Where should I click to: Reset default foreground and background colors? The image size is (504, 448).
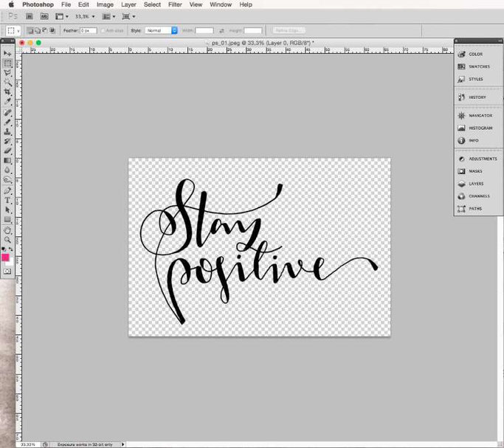click(x=4, y=249)
